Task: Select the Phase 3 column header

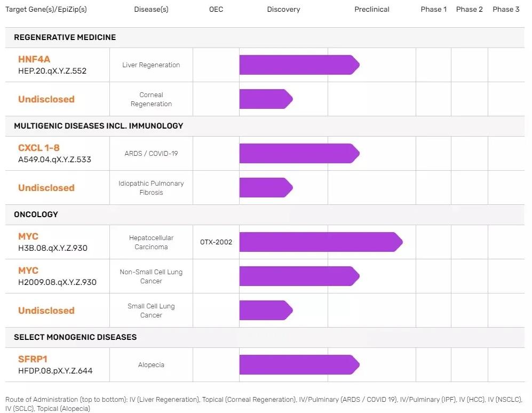Action: tap(506, 9)
